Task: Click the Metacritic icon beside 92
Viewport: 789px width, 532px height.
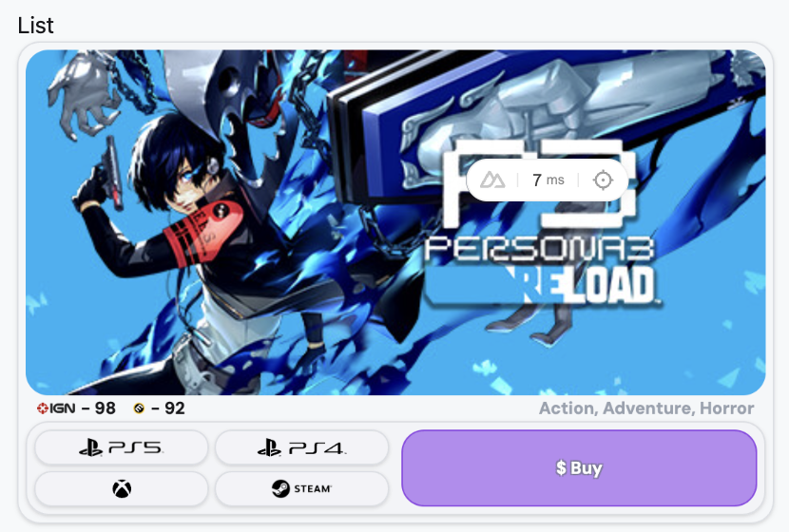Action: pyautogui.click(x=139, y=408)
